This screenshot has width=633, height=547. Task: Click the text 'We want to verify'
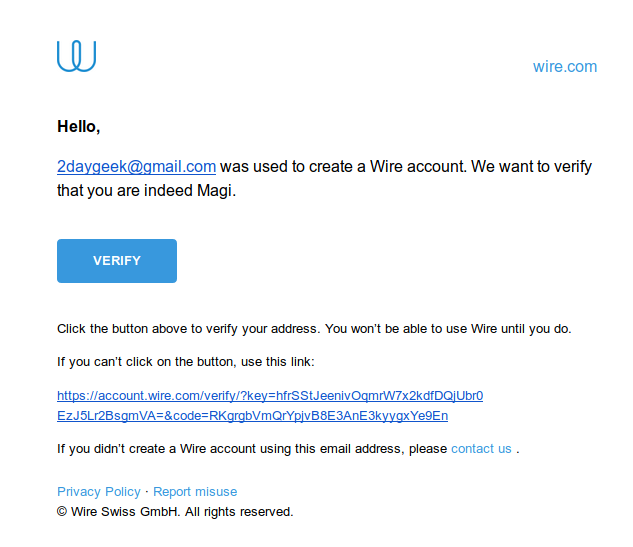tap(531, 167)
